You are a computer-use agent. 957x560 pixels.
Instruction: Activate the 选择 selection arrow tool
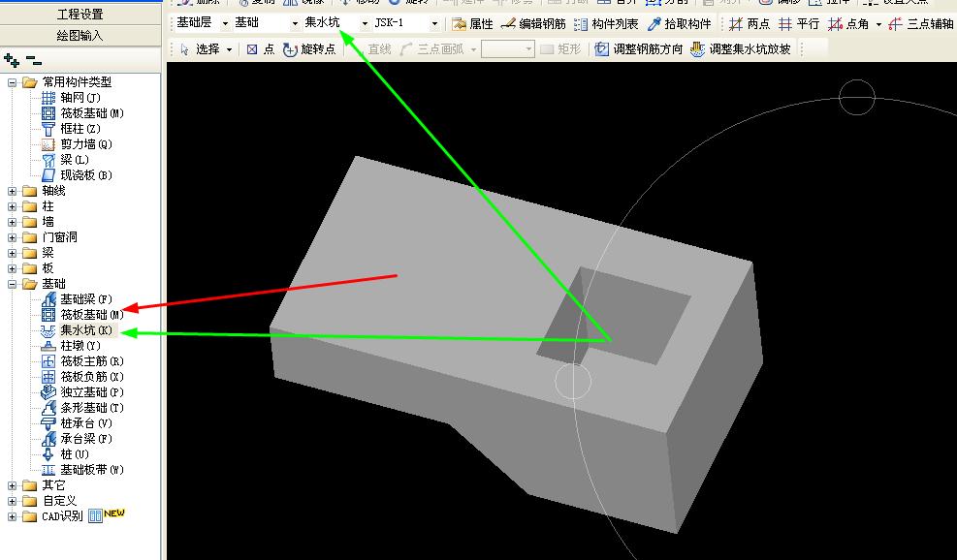click(x=200, y=49)
